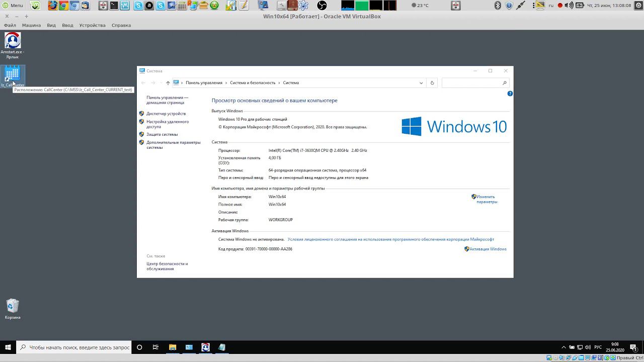Image resolution: width=644 pixels, height=362 pixels.
Task: Click the Система breadcrumb segment
Action: pos(291,83)
